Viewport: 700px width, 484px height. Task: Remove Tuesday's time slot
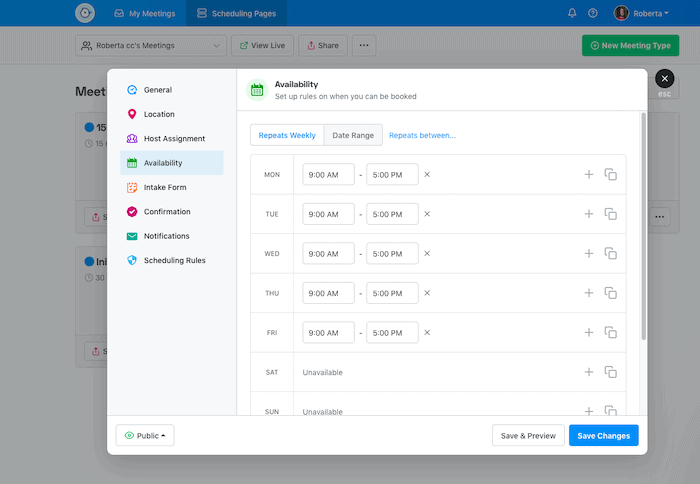pyautogui.click(x=427, y=214)
